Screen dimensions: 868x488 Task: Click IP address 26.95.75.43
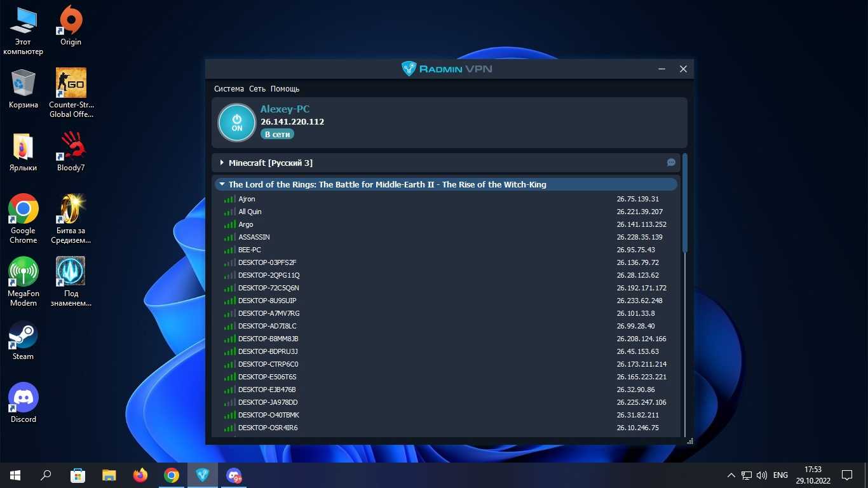pos(635,250)
